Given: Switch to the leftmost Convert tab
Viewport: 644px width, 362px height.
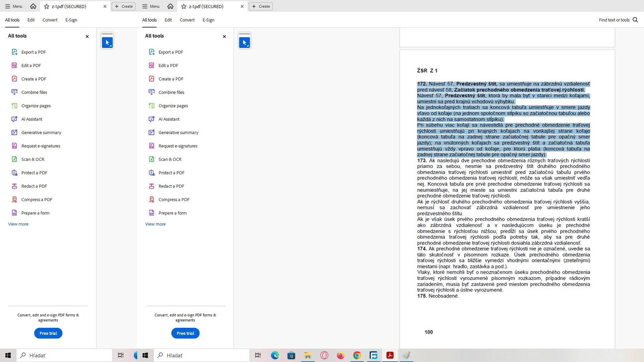Looking at the screenshot, I should (50, 20).
